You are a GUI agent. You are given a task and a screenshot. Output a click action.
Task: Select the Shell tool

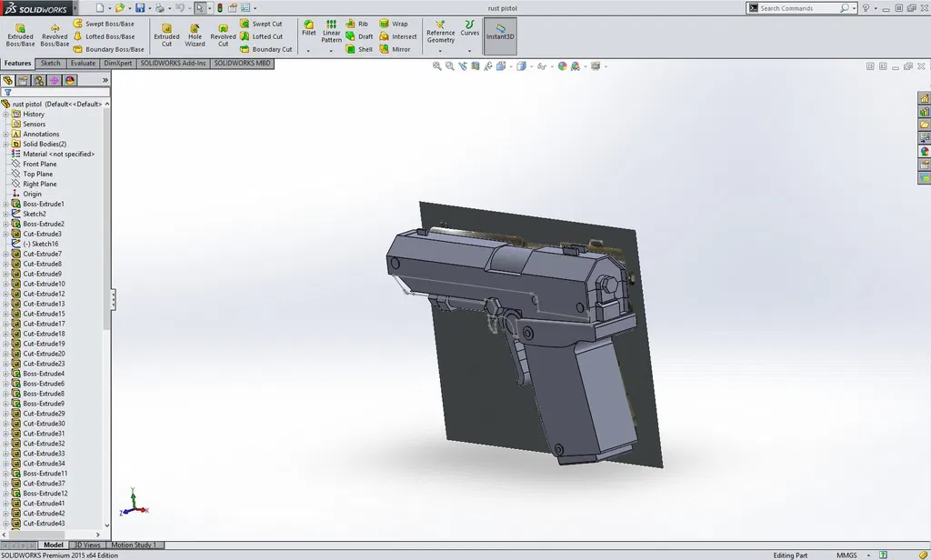362,49
